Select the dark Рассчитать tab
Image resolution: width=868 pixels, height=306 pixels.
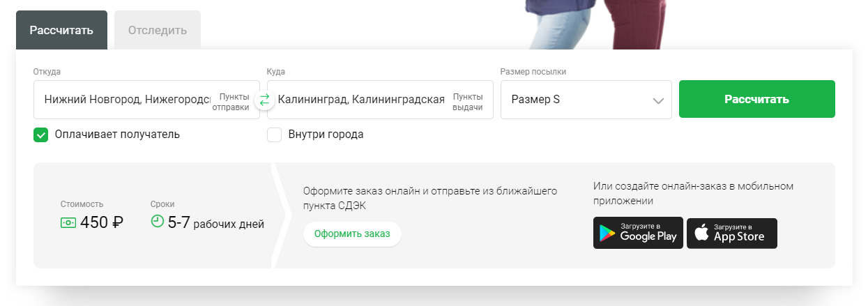tap(61, 30)
